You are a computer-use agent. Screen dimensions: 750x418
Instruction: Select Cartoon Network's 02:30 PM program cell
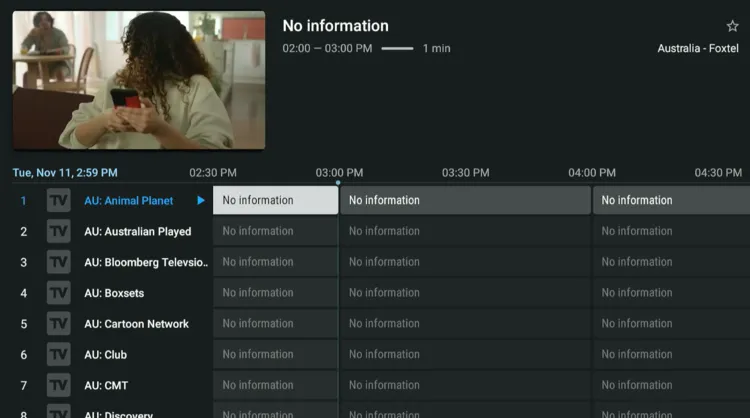[276, 324]
